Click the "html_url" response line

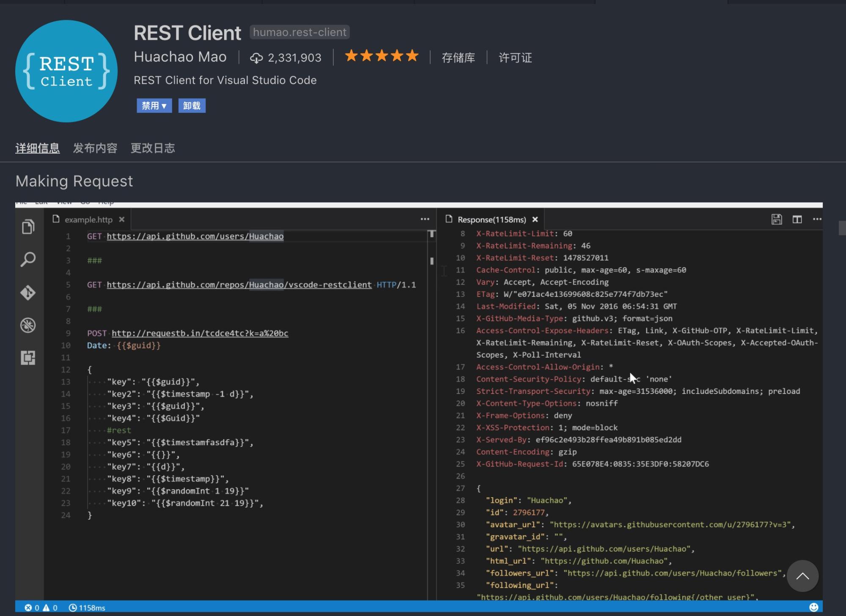point(579,561)
